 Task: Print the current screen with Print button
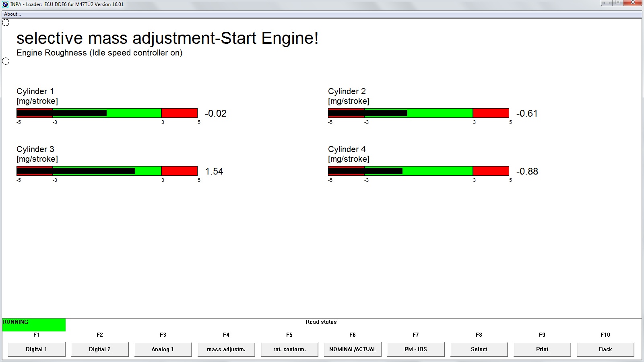pyautogui.click(x=542, y=349)
